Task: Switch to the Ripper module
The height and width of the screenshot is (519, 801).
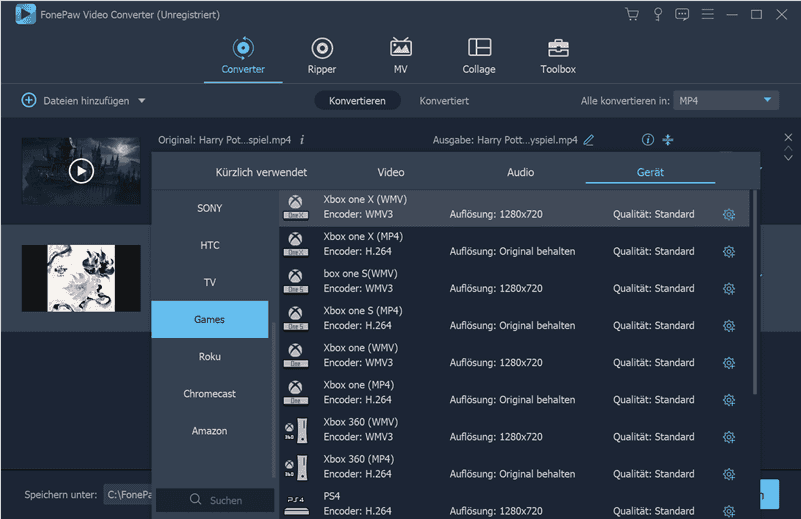Action: pos(322,56)
